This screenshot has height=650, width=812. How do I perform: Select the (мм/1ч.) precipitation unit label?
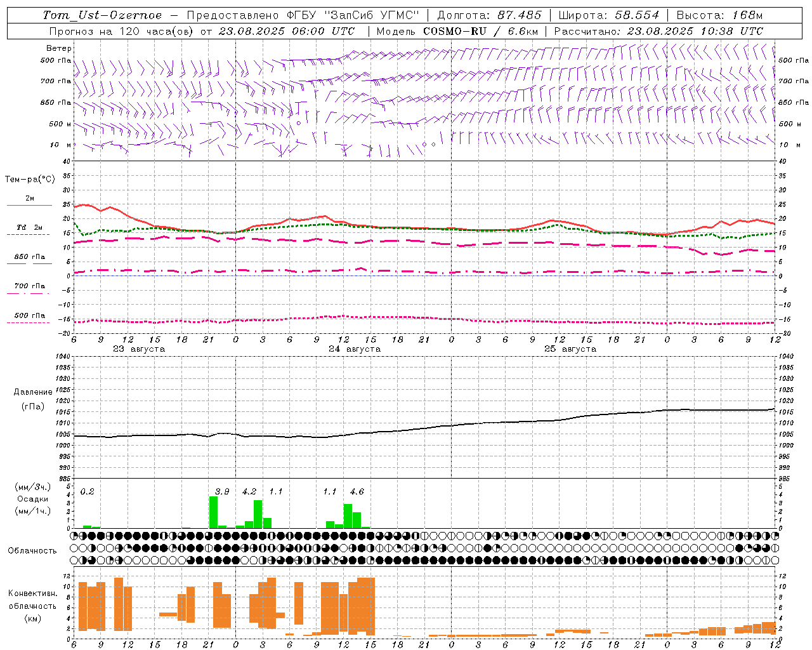[33, 511]
